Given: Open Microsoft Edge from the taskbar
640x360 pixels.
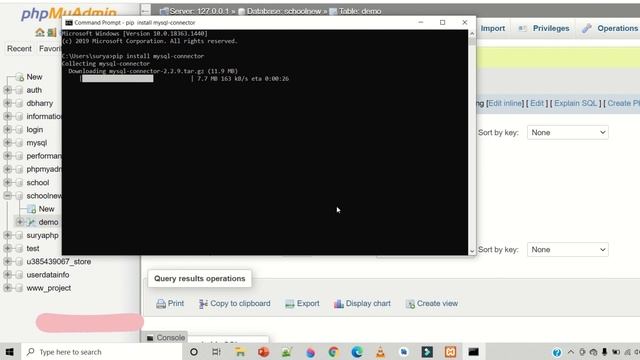Looking at the screenshot, I should click(357, 352).
